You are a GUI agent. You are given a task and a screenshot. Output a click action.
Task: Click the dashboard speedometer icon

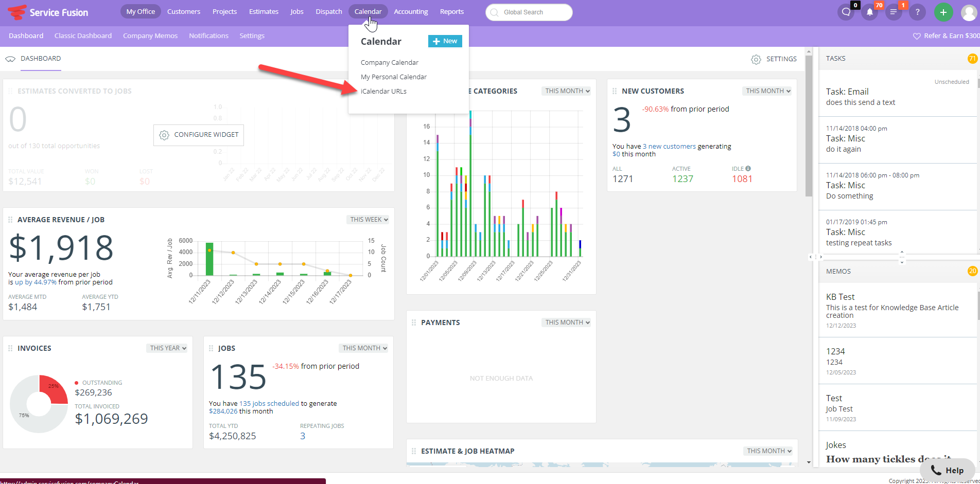10,59
